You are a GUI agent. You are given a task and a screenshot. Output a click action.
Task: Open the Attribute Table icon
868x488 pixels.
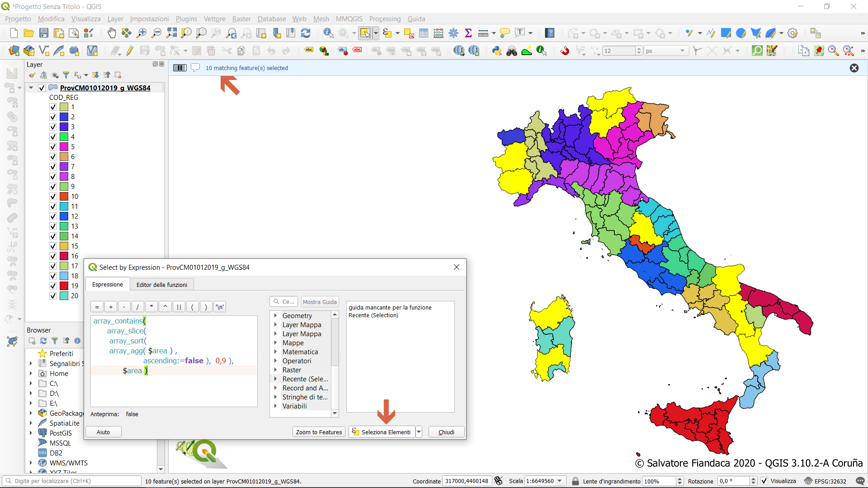coord(424,33)
